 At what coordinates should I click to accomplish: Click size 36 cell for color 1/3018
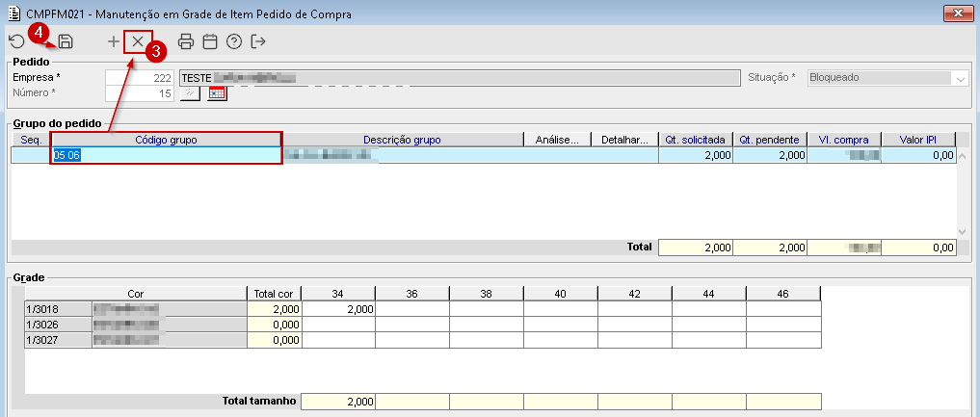click(x=412, y=309)
